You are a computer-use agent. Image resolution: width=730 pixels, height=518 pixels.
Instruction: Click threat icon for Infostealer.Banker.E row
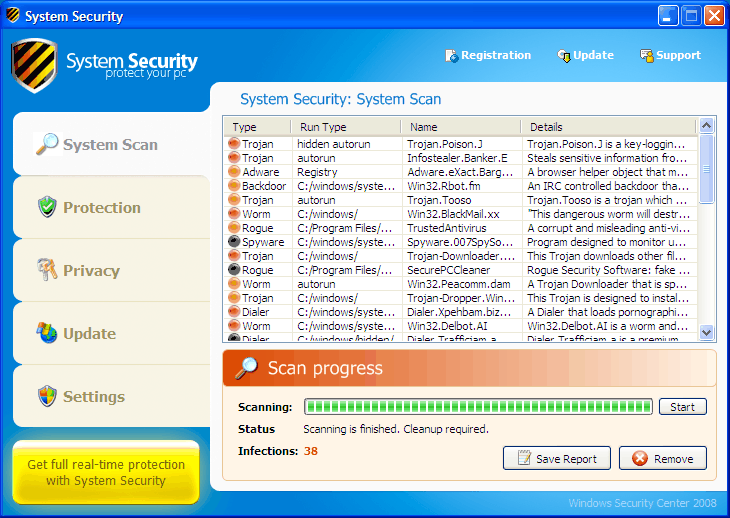pyautogui.click(x=234, y=158)
